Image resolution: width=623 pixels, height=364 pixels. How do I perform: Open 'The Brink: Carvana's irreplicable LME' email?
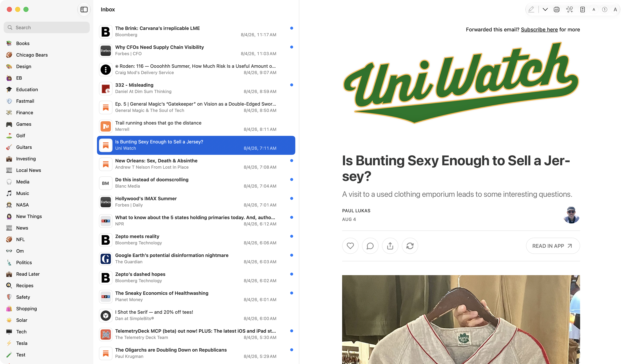point(196,32)
